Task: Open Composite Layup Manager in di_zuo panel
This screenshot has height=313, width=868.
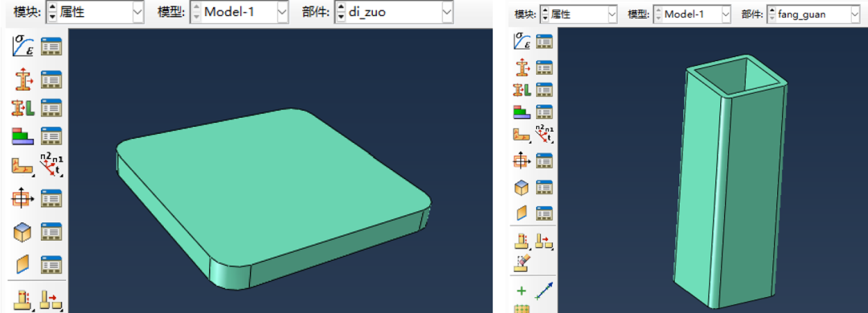Action: pyautogui.click(x=51, y=136)
